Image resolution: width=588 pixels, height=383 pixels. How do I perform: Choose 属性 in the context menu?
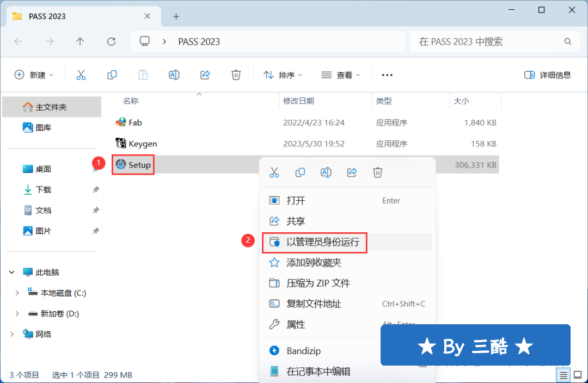(347, 324)
